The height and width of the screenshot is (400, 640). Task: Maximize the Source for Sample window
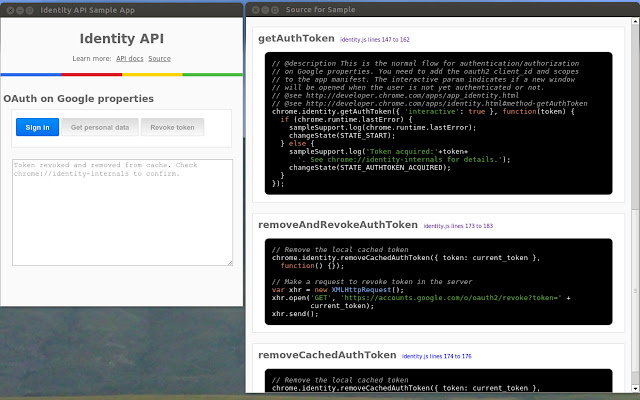275,10
